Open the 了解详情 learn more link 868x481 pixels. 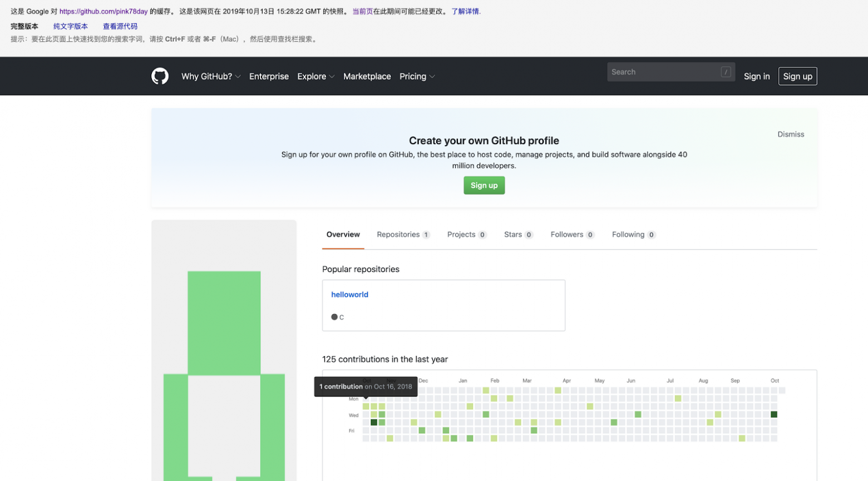coord(466,11)
